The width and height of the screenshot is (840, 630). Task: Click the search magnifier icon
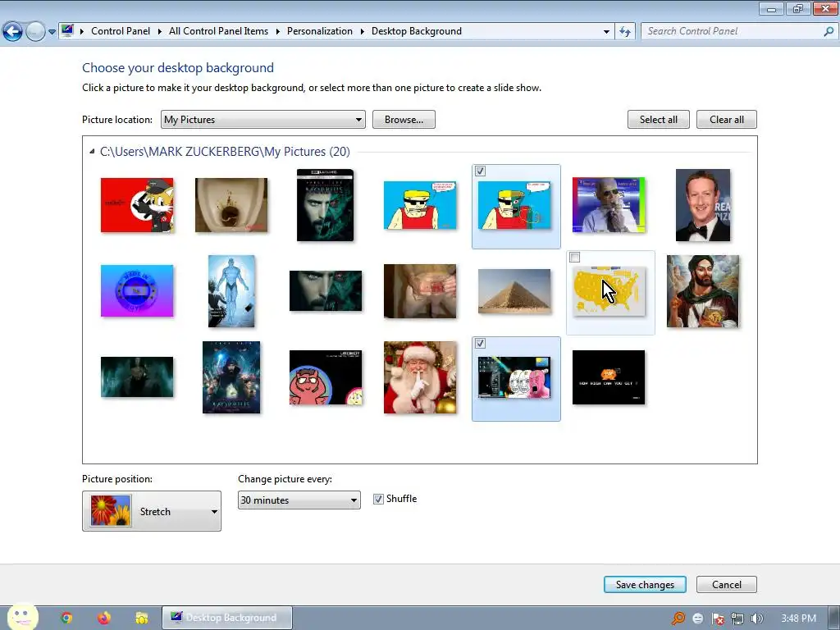pos(829,32)
